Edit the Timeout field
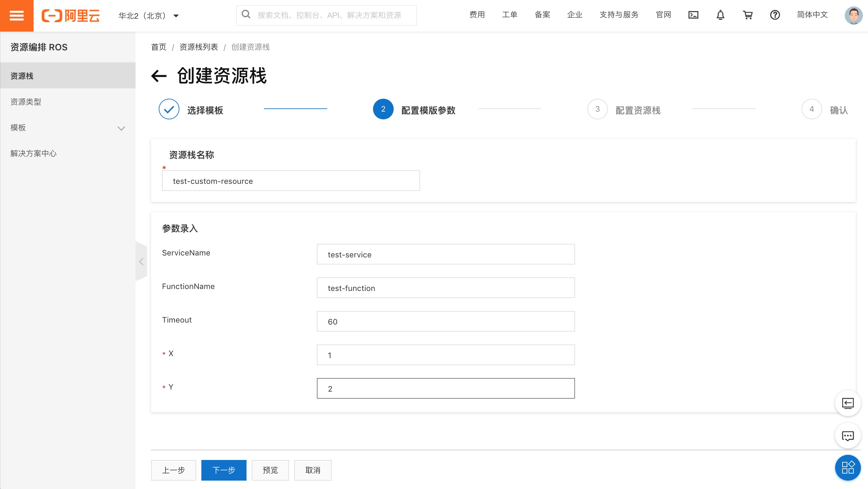Image resolution: width=868 pixels, height=489 pixels. [x=446, y=321]
